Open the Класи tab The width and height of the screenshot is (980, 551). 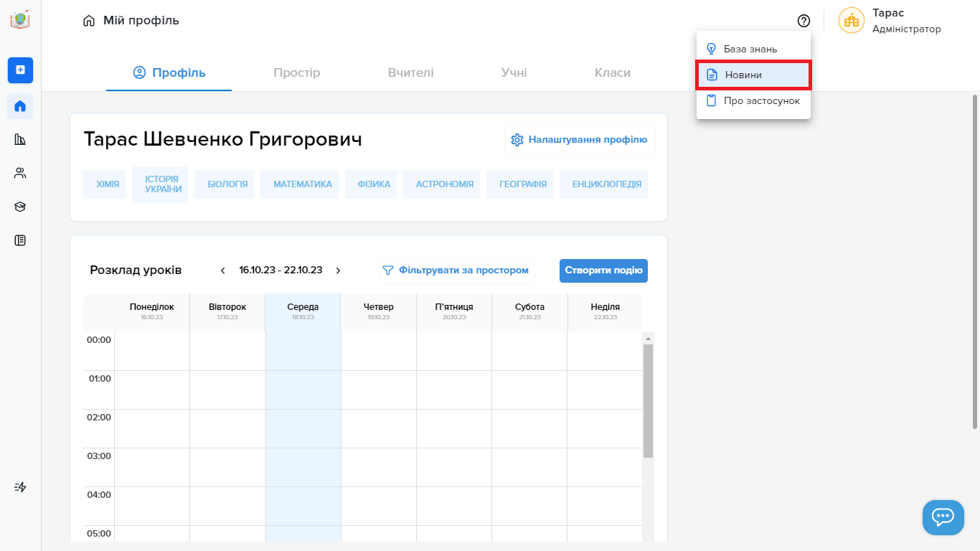tap(613, 72)
